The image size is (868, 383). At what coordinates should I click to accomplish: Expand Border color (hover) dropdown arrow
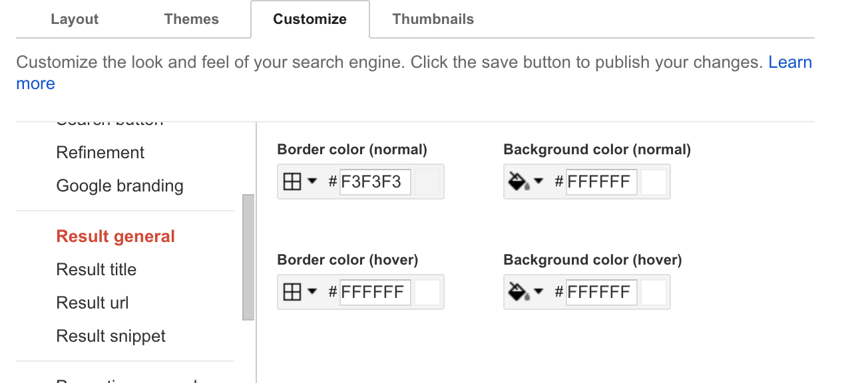coord(312,292)
